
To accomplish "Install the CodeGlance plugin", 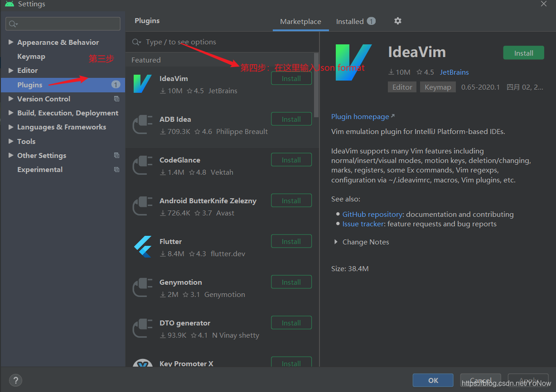I will 291,160.
